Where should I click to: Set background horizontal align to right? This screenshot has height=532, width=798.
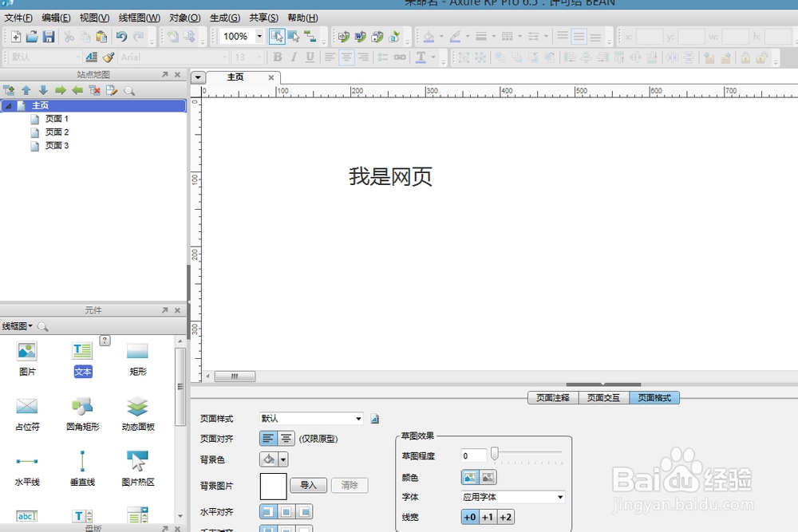[304, 511]
